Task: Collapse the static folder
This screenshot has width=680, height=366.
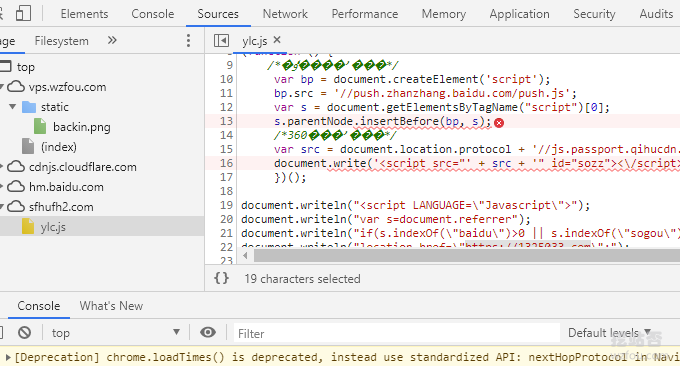Action: [13, 107]
